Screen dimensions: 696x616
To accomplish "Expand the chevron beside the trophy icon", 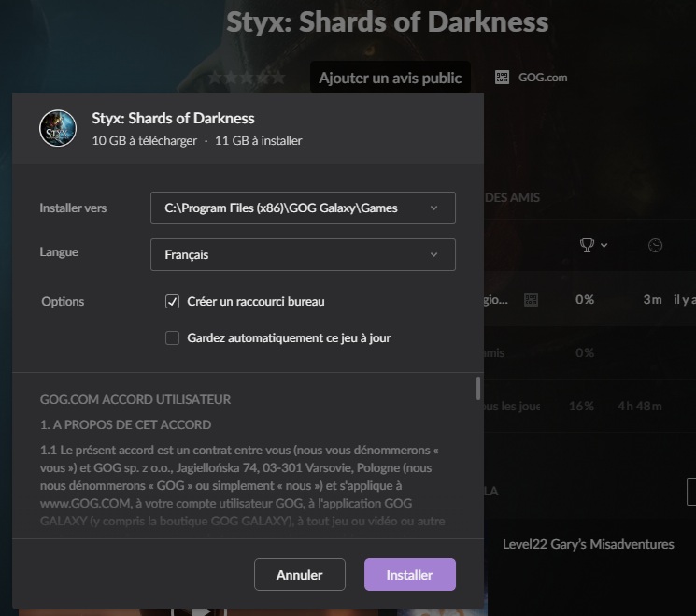I will tap(604, 245).
